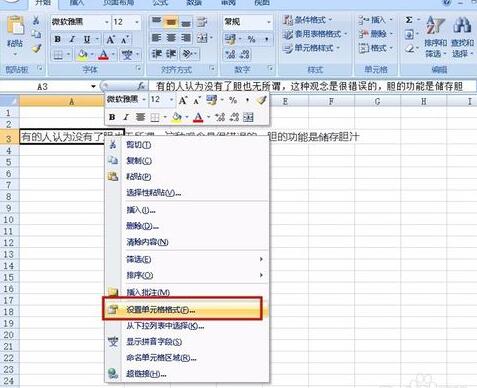Click the AutoSum sigma icon
477x388 pixels.
409,20
